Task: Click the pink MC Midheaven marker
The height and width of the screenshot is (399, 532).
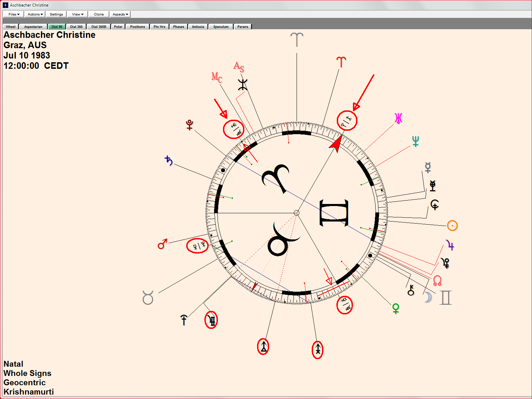Action: 217,77
